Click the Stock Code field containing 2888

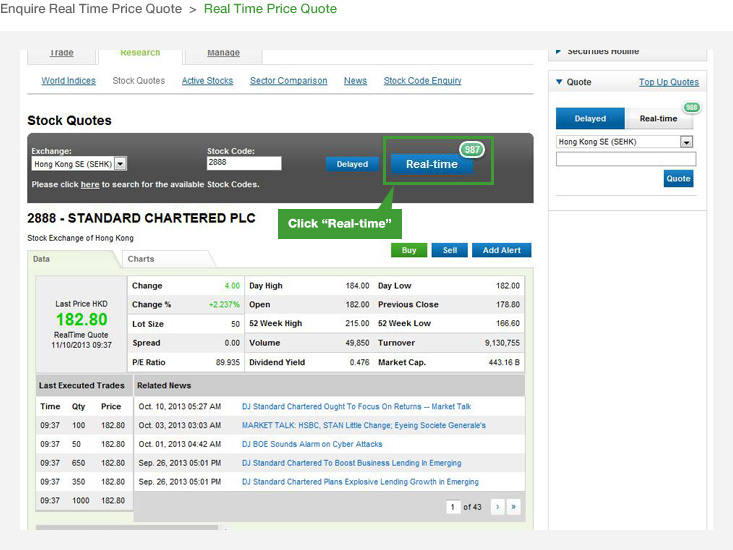tap(244, 163)
